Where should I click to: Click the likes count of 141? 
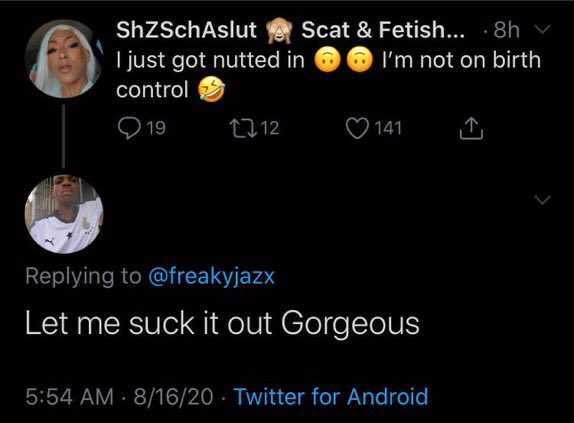click(x=388, y=128)
